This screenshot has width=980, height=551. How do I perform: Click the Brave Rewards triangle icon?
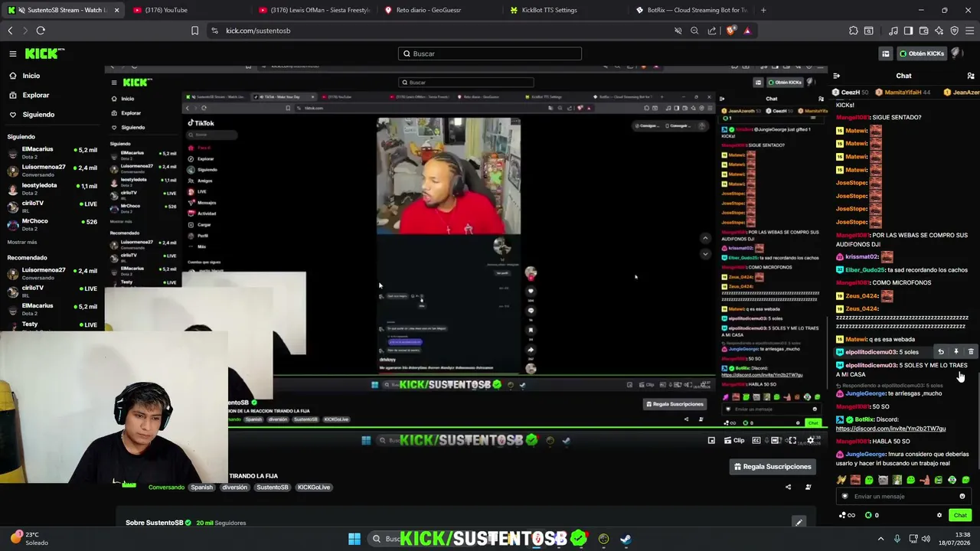(747, 31)
